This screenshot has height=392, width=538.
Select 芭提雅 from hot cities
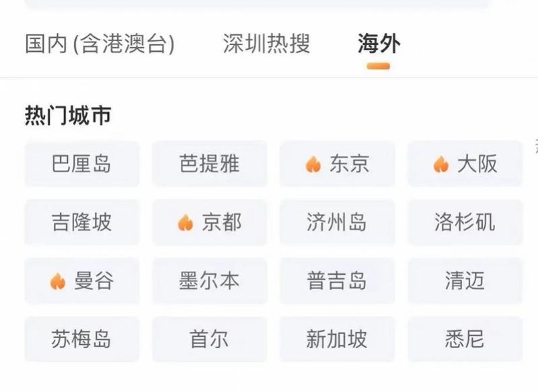click(x=210, y=163)
